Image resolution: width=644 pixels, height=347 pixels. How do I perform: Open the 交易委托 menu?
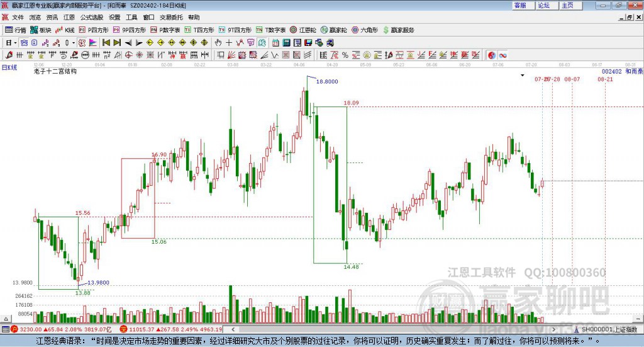(171, 17)
